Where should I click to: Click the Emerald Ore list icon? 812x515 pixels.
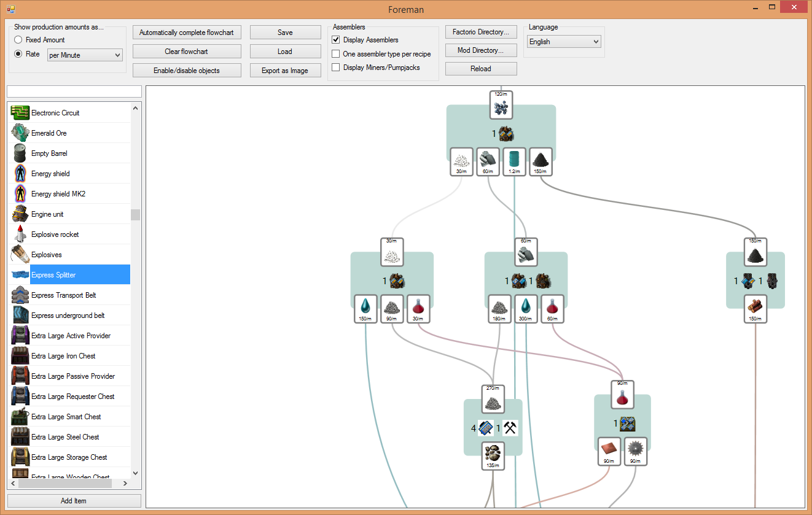pos(20,133)
